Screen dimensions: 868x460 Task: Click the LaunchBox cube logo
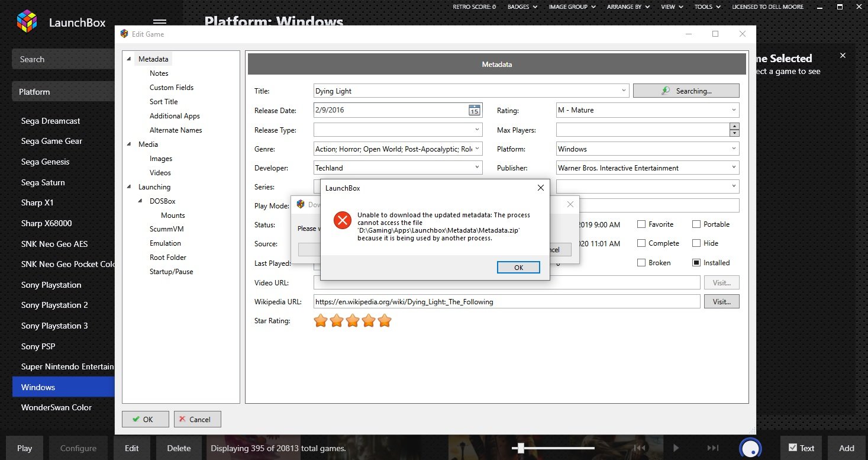[27, 22]
